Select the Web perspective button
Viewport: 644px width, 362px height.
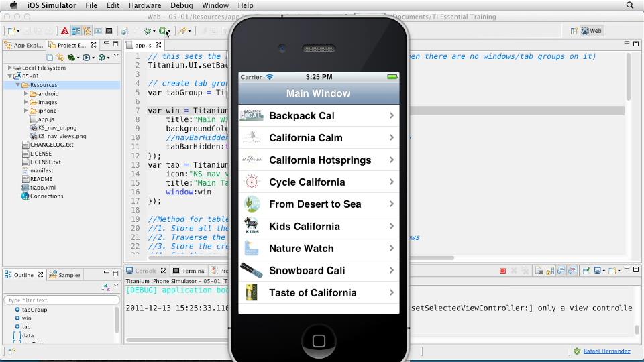592,31
